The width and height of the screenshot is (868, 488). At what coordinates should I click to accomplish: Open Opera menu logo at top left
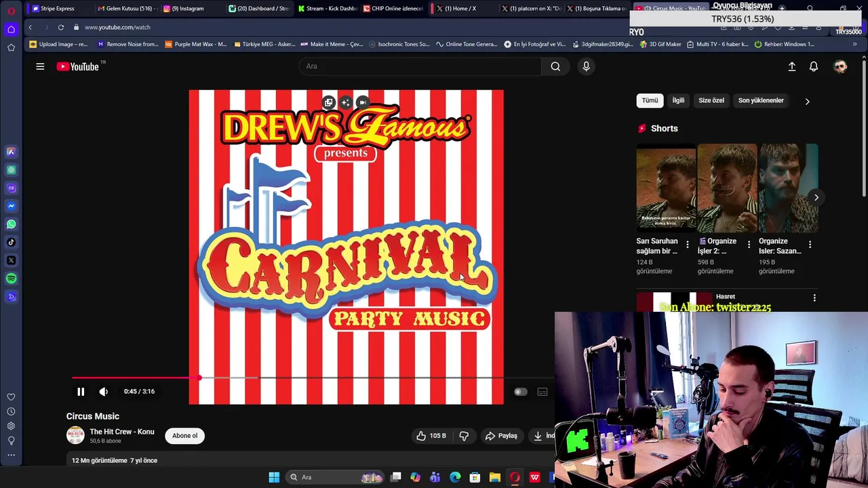[x=12, y=10]
